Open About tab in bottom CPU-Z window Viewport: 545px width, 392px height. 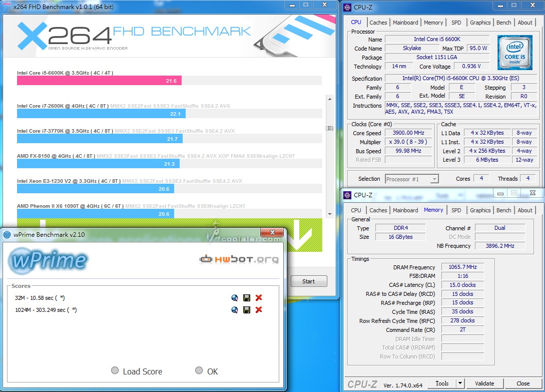[x=525, y=210]
